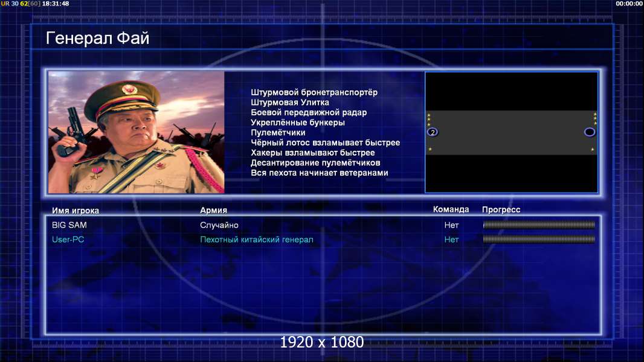This screenshot has height=362, width=644.
Task: Click "Вся пехота начинает ветеранами" text
Action: point(320,173)
